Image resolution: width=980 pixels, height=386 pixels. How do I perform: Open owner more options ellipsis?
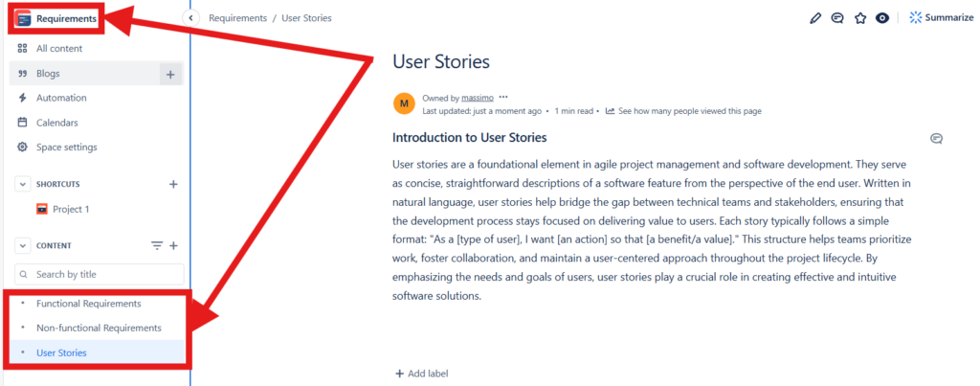pyautogui.click(x=503, y=98)
